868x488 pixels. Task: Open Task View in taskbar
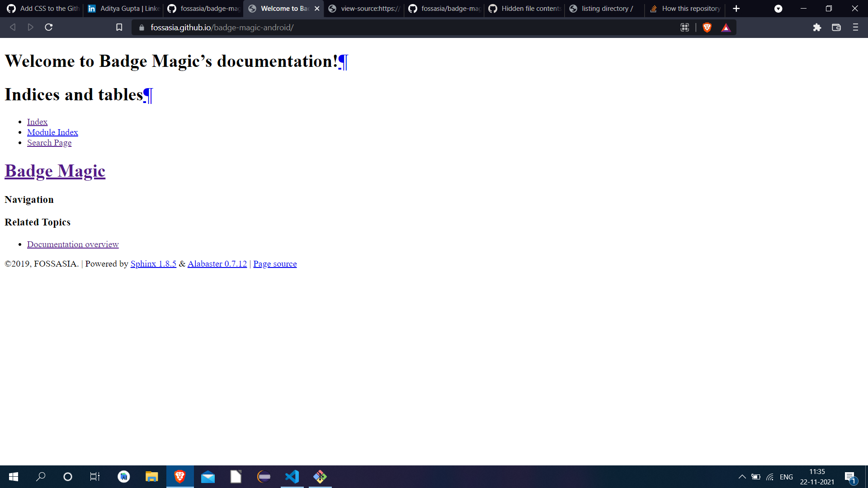pyautogui.click(x=95, y=477)
